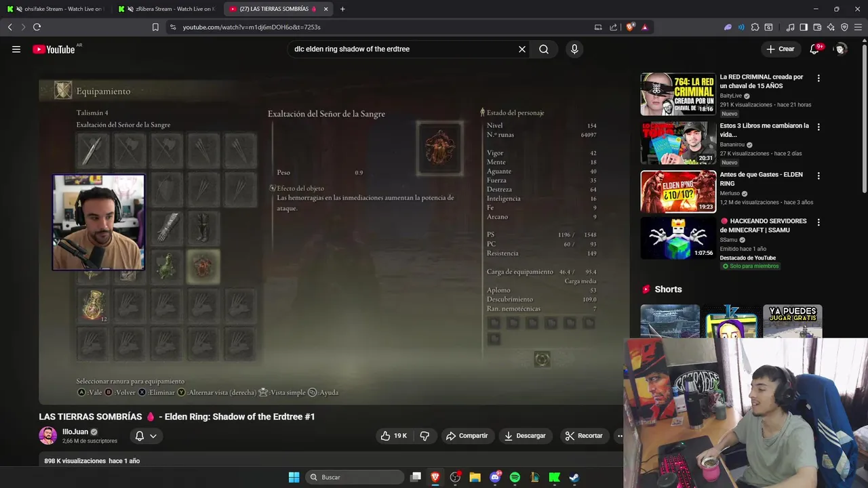The height and width of the screenshot is (488, 868).
Task: Open more options for 'Antes de que Gastes' video
Action: click(x=818, y=176)
